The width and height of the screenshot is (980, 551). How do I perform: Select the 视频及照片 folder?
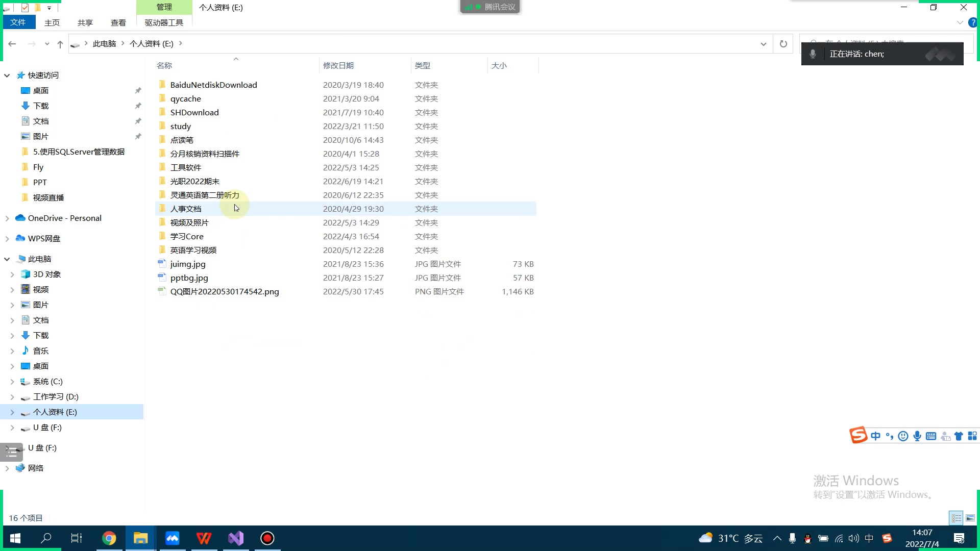click(189, 222)
